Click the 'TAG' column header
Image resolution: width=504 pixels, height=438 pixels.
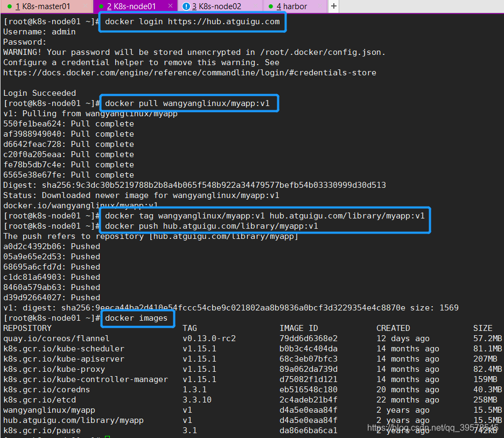click(190, 328)
